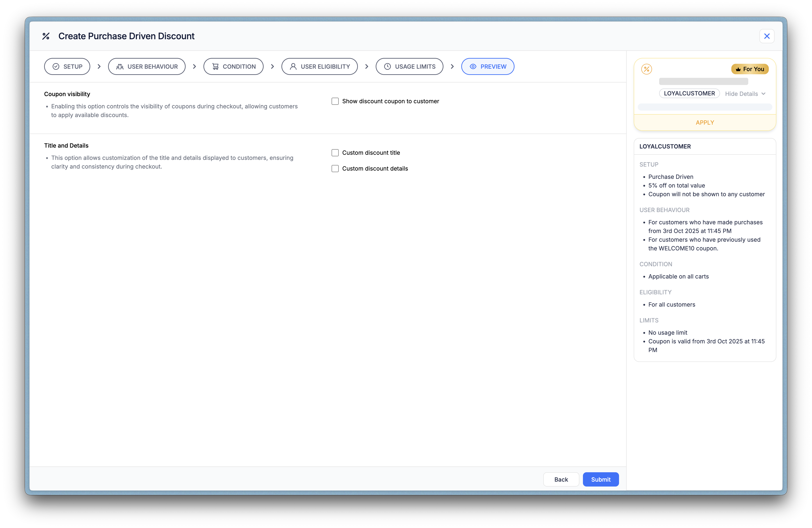Click the cart icon in CONDITION step
This screenshot has height=528, width=812.
coord(215,66)
